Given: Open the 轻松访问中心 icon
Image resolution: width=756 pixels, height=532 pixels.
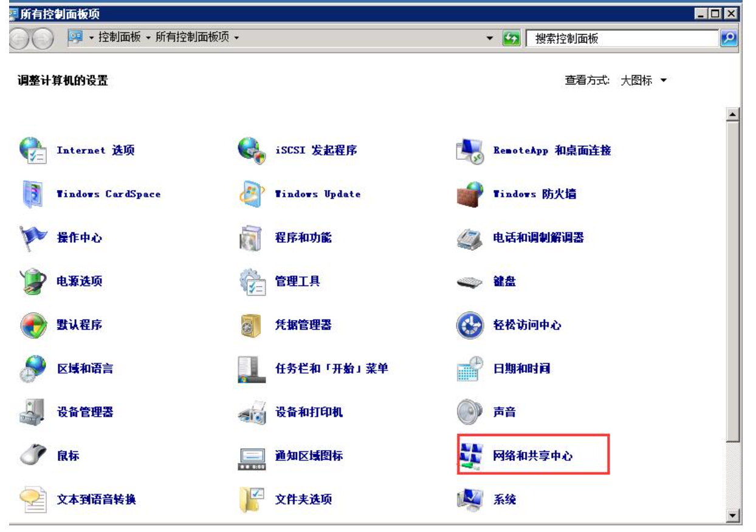Looking at the screenshot, I should (x=469, y=326).
